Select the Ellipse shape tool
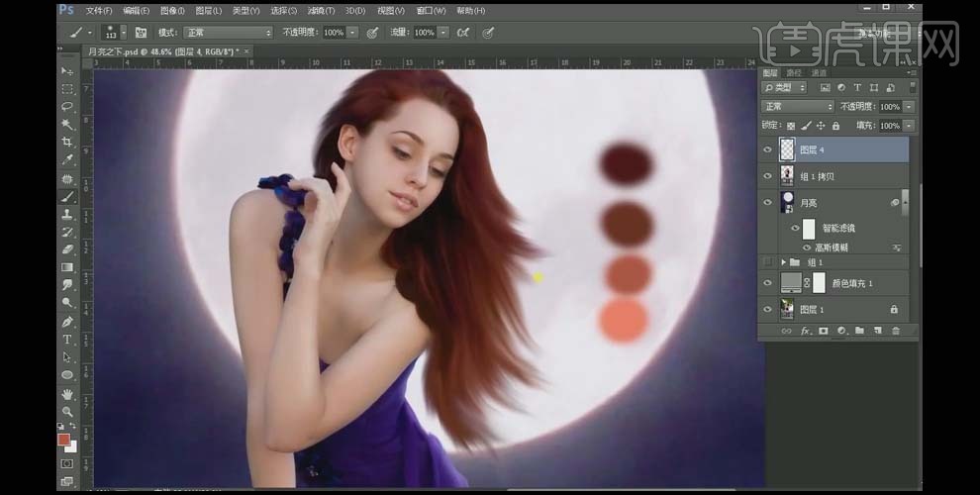Image resolution: width=980 pixels, height=495 pixels. (67, 375)
